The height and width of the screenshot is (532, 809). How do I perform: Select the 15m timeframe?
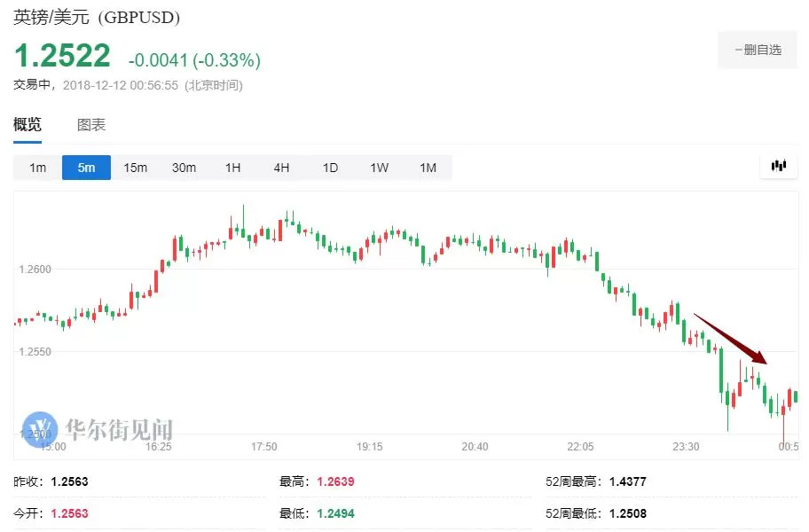pos(135,168)
